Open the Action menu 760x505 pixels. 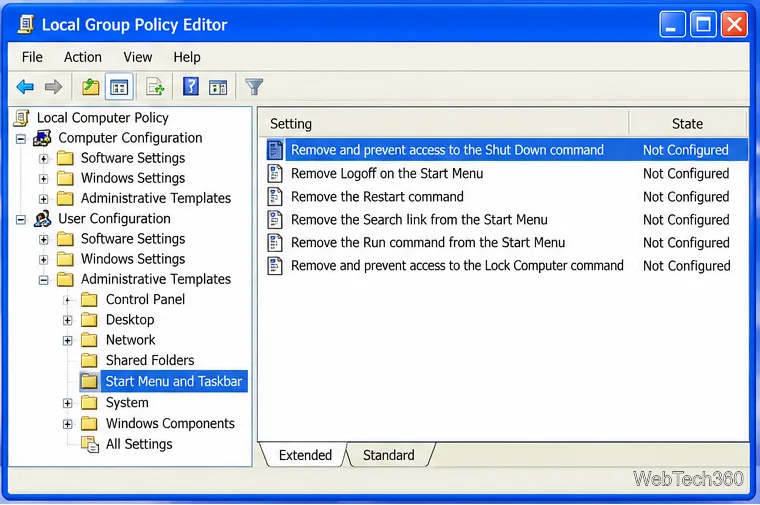pos(83,57)
